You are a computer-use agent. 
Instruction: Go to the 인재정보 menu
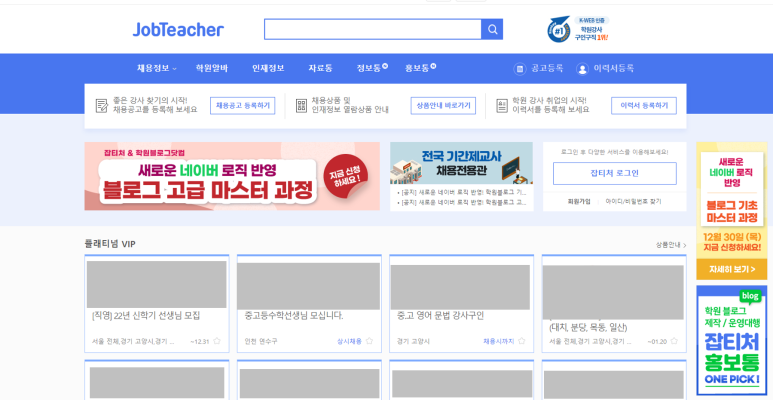pyautogui.click(x=268, y=68)
